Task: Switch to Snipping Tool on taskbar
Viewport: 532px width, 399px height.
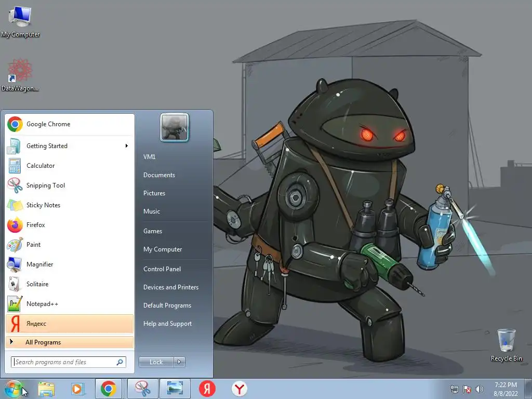Action: pos(143,389)
